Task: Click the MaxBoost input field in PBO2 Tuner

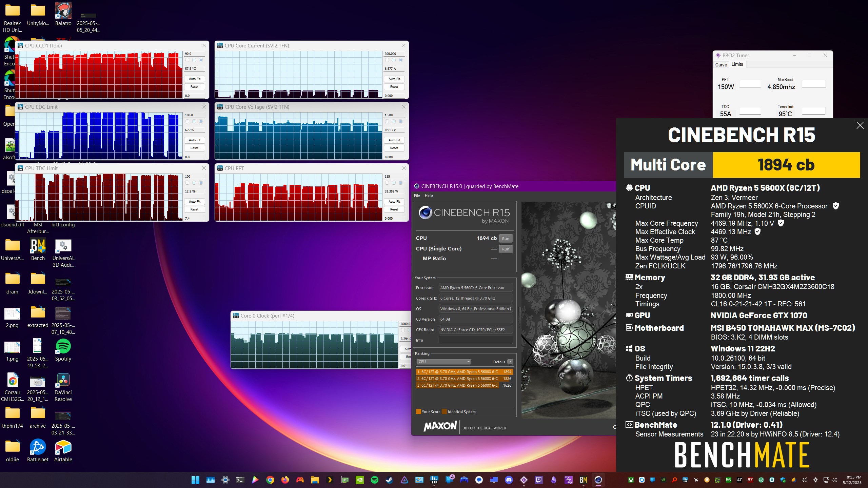Action: point(813,84)
